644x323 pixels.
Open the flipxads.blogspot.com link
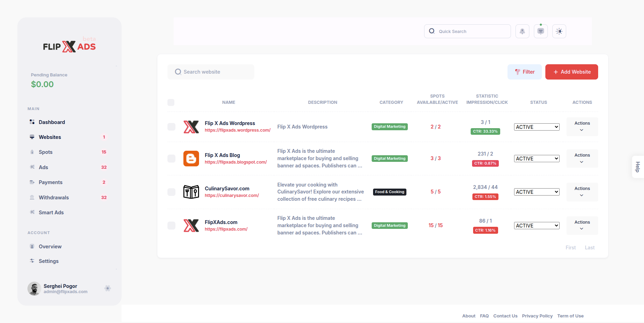pyautogui.click(x=236, y=162)
